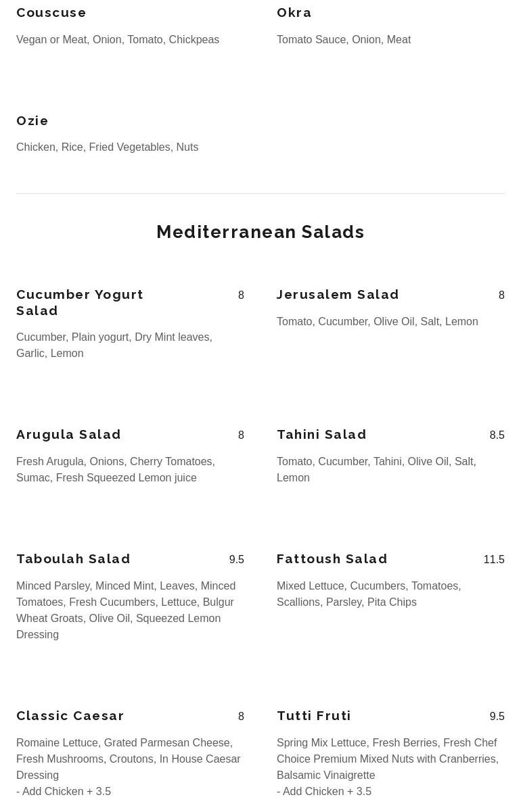Click Add Chicken option under Classic Caesar
The height and width of the screenshot is (812, 521).
click(64, 791)
